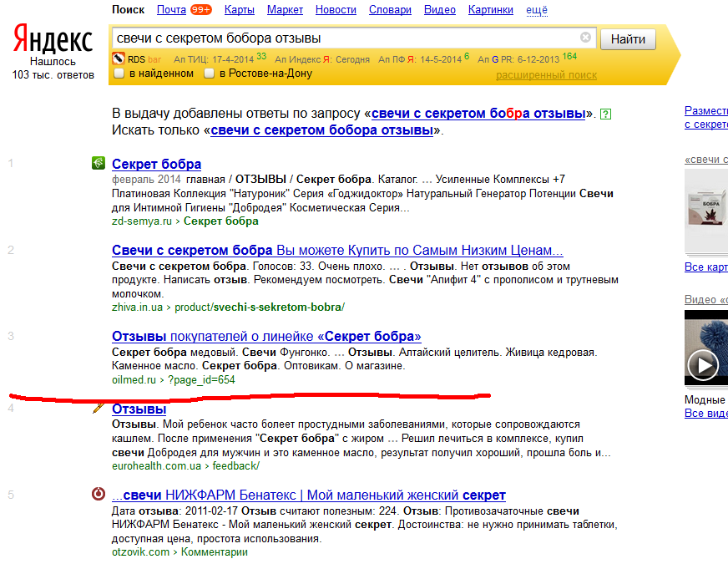Click the 'Размест…' ad link in sidebar
This screenshot has width=728, height=564.
click(x=706, y=118)
